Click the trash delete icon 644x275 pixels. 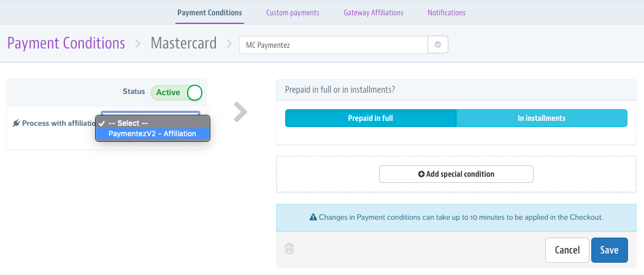(289, 248)
